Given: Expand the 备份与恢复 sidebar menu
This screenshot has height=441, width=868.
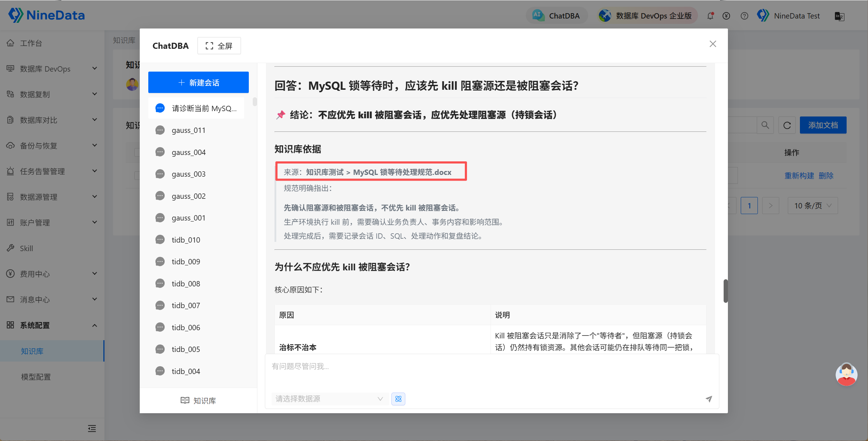Looking at the screenshot, I should coord(52,146).
